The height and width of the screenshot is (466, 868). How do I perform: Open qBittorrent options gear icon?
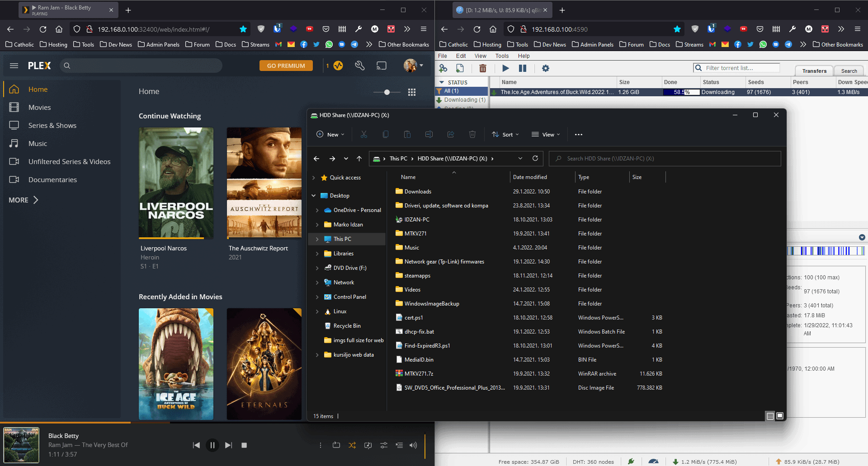pyautogui.click(x=546, y=68)
